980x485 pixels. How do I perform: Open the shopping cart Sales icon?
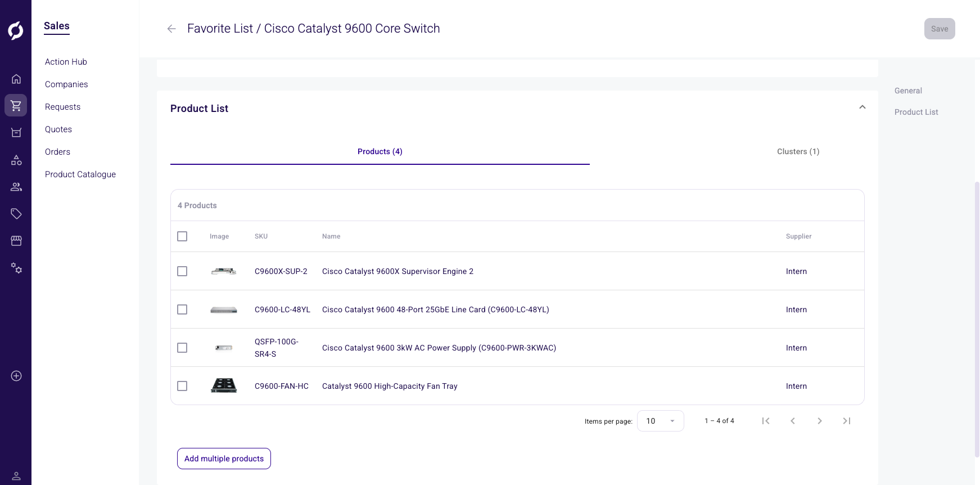tap(16, 105)
